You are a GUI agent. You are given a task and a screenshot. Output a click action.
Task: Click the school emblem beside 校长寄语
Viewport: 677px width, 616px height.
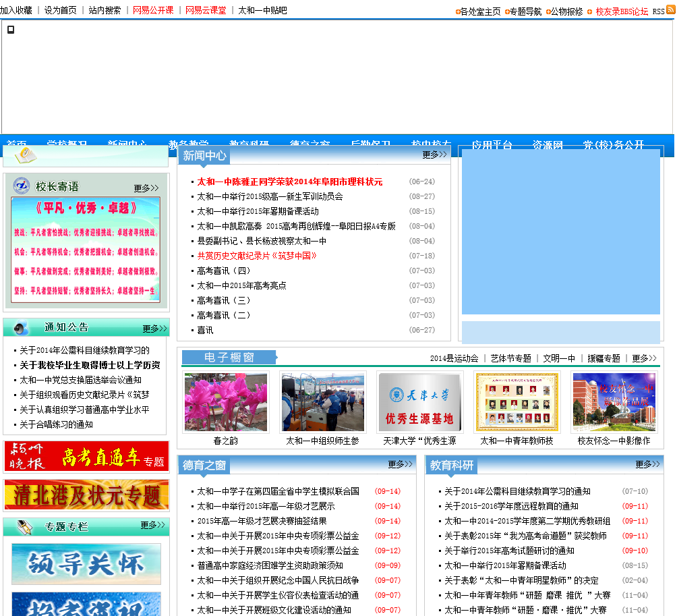tap(21, 186)
